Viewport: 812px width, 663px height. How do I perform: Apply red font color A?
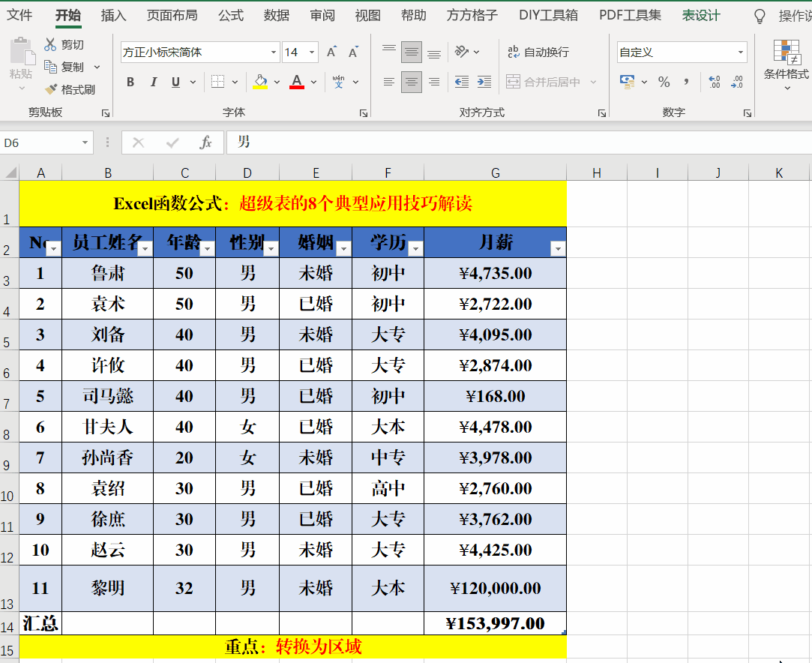[297, 81]
